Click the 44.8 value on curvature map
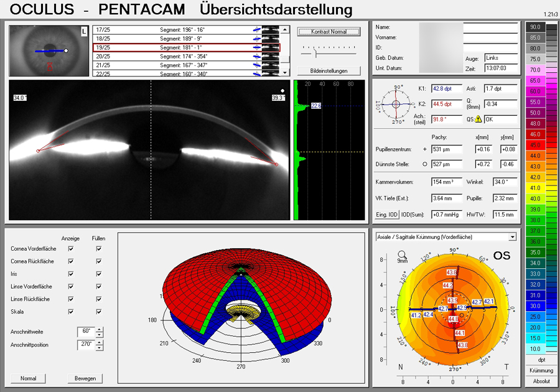This screenshot has height=392, width=560. pos(453,319)
